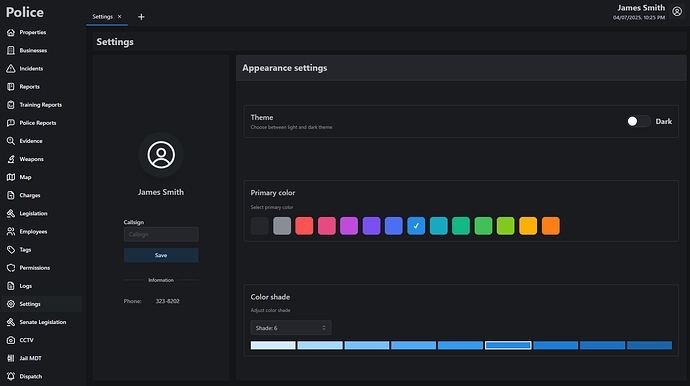
Task: Close the Settings tab
Action: tap(119, 17)
